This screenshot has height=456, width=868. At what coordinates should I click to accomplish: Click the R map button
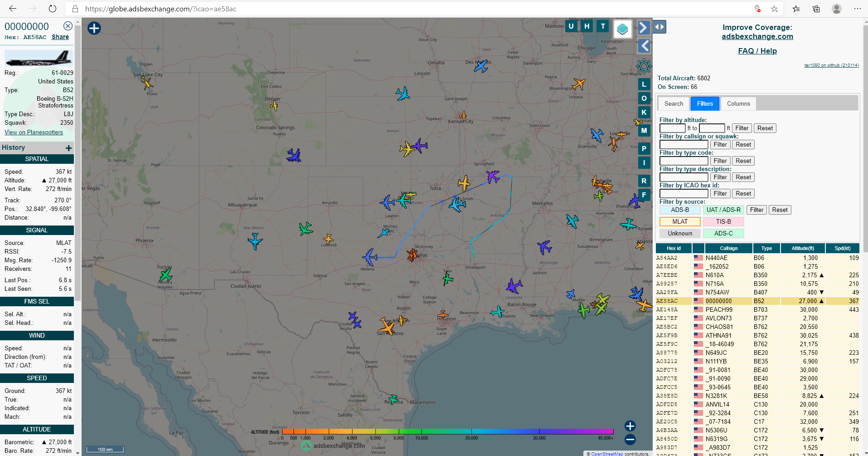point(644,181)
